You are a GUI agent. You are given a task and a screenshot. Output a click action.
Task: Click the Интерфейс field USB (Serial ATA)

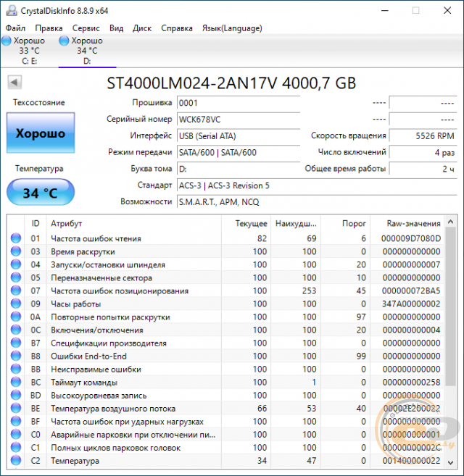239,135
